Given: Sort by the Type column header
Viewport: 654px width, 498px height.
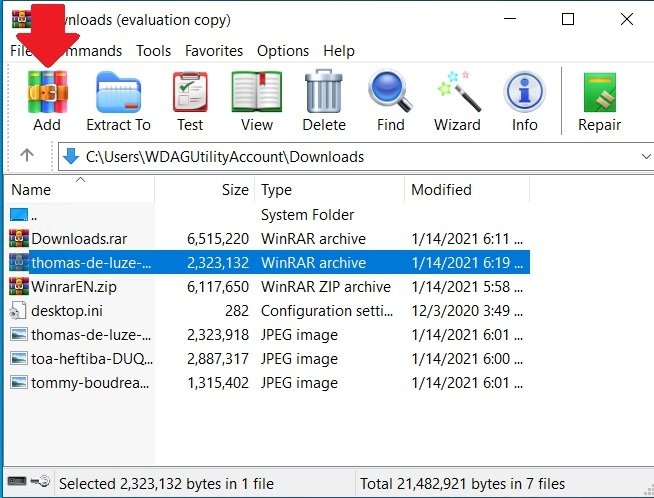Looking at the screenshot, I should point(330,190).
